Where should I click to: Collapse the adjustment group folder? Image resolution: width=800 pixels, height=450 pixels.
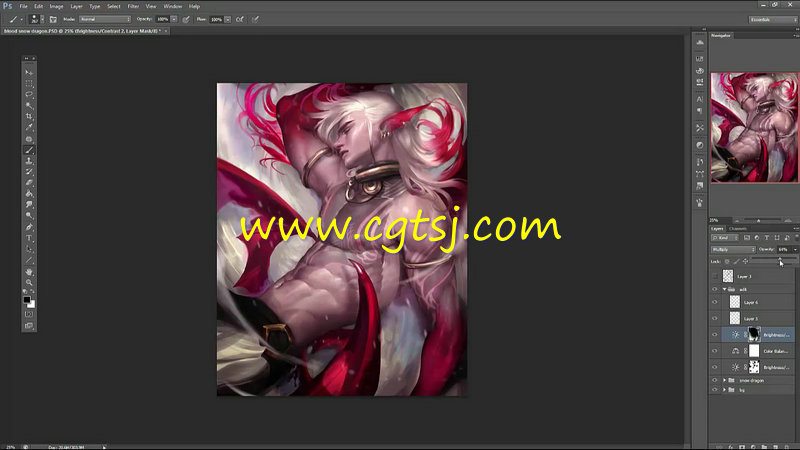point(724,289)
